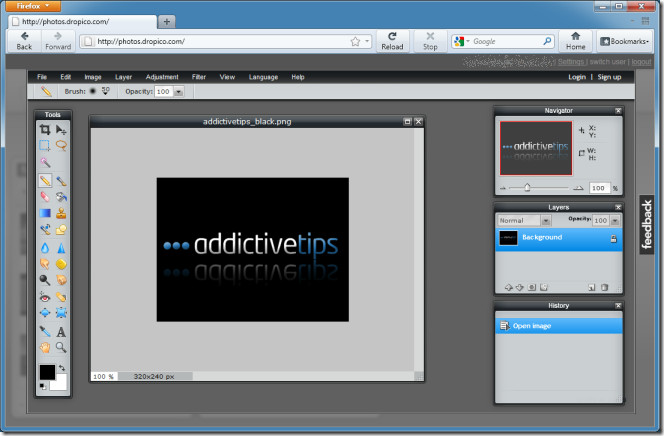664x436 pixels.
Task: Click the Navigator zoom slider handle
Action: point(527,187)
